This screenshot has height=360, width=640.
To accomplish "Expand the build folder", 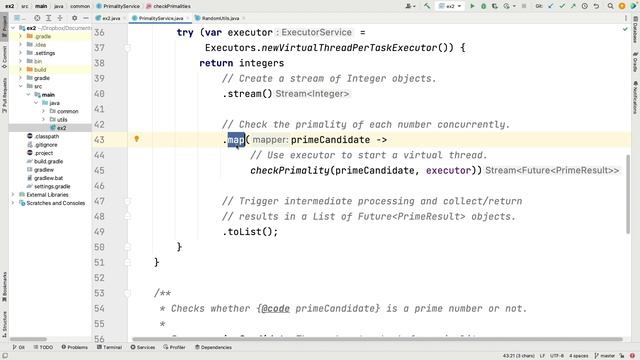I will 20,69.
